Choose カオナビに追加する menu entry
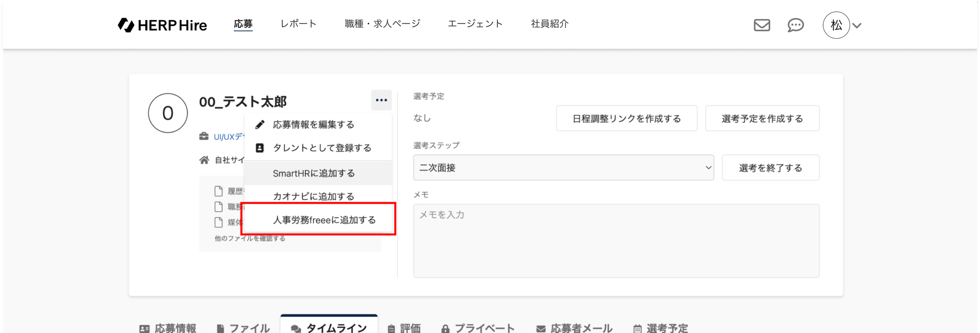 pos(314,196)
